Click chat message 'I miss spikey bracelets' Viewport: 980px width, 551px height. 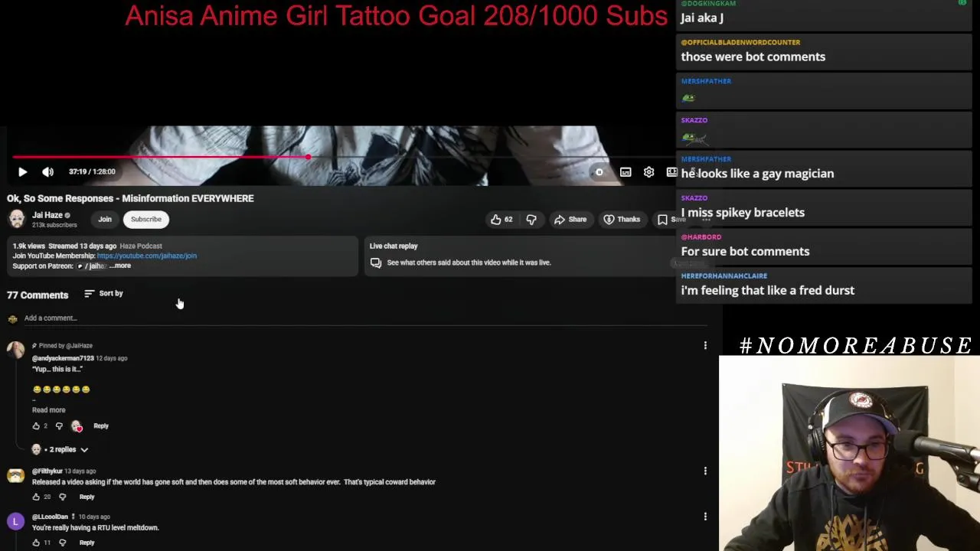[743, 214]
